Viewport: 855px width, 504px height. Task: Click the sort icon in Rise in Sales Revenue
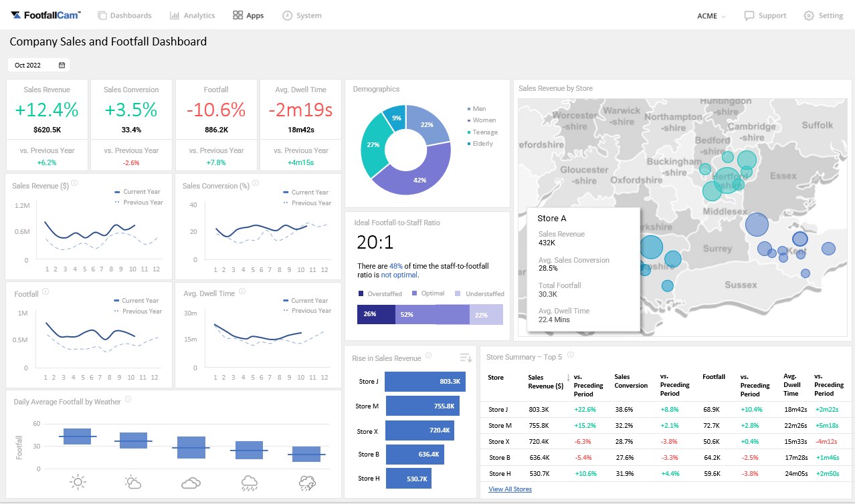point(466,358)
